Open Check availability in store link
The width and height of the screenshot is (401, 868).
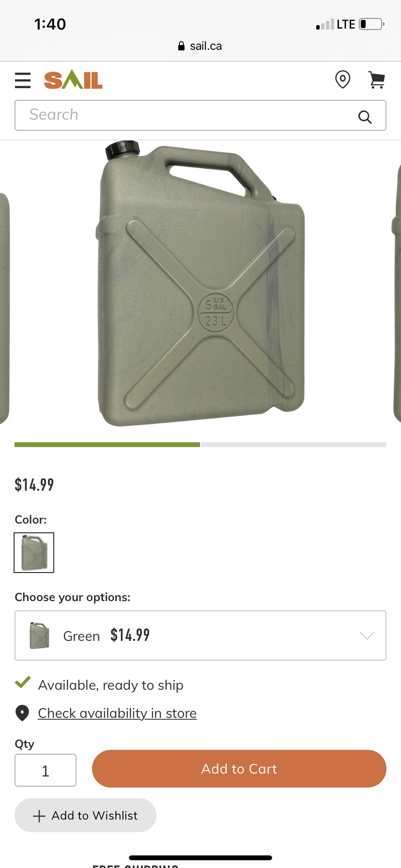pyautogui.click(x=117, y=713)
